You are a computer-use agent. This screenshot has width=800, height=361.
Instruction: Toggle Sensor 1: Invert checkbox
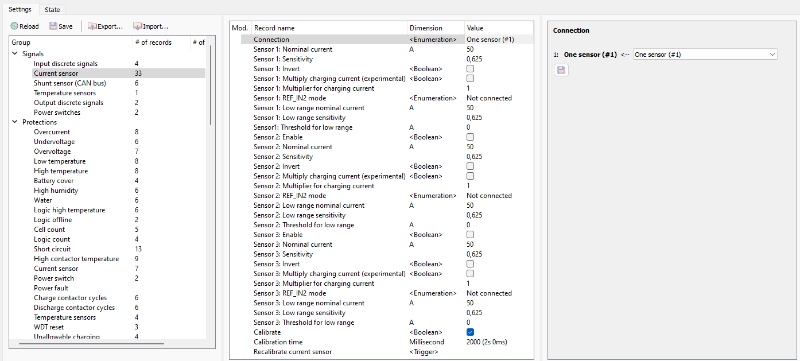coord(470,69)
